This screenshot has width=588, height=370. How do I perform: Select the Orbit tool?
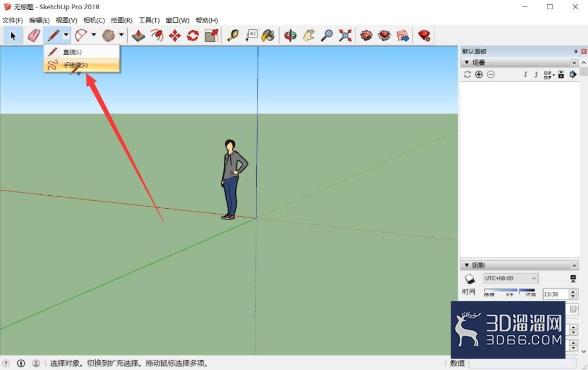[290, 36]
